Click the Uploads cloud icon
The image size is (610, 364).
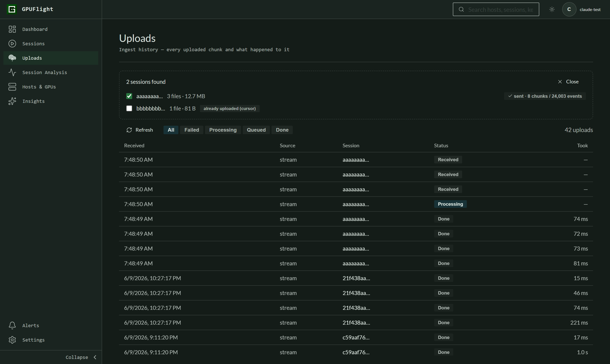(12, 58)
